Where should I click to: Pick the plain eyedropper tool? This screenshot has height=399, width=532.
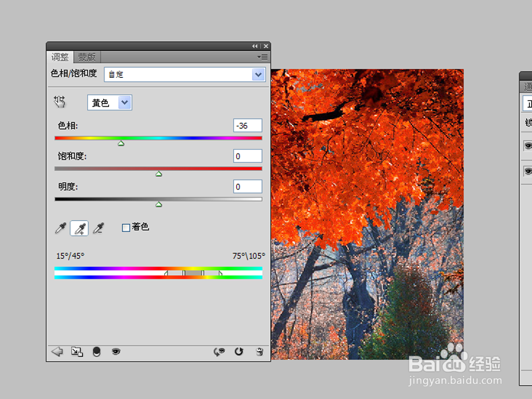coord(61,228)
